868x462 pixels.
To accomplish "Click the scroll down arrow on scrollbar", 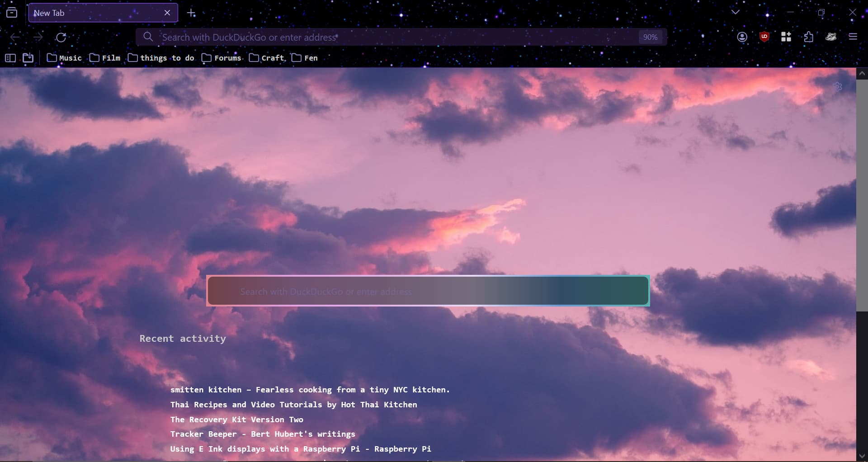I will (862, 456).
